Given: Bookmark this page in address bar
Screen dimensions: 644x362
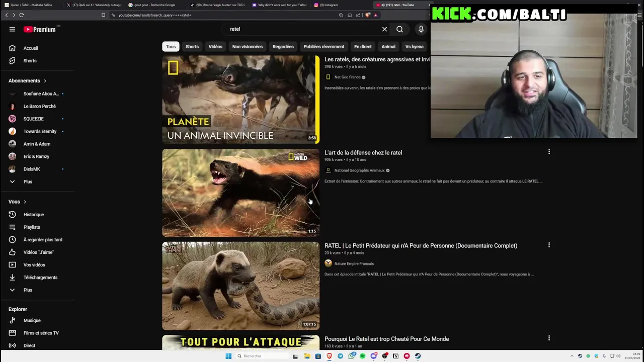Looking at the screenshot, I should pyautogui.click(x=103, y=15).
